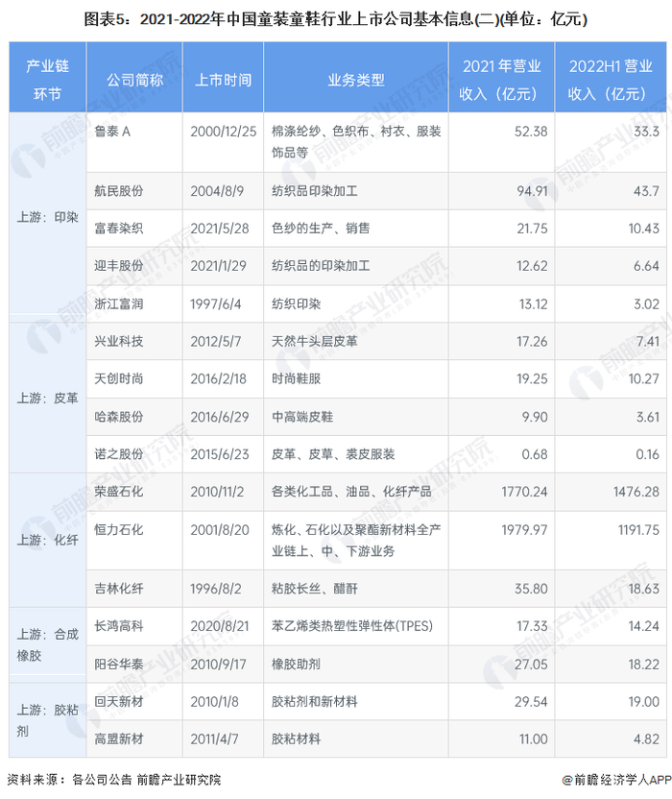The image size is (672, 799).
Task: Select company name 天创时尚
Action: tap(119, 379)
